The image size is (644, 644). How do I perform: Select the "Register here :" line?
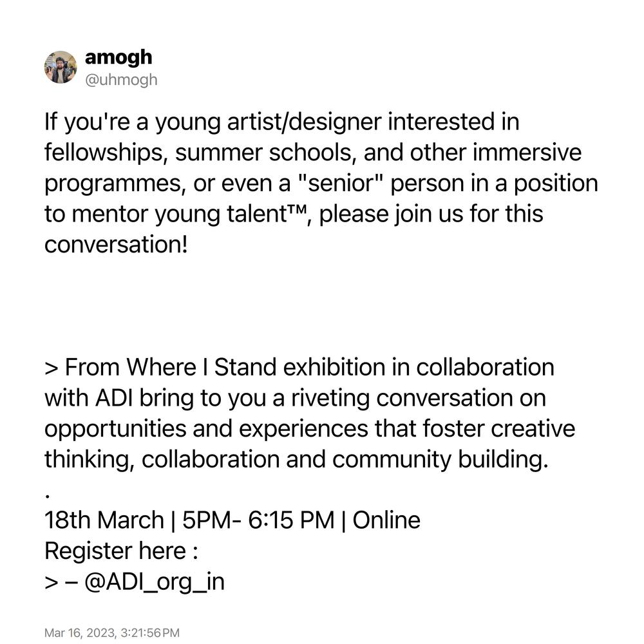tap(121, 551)
